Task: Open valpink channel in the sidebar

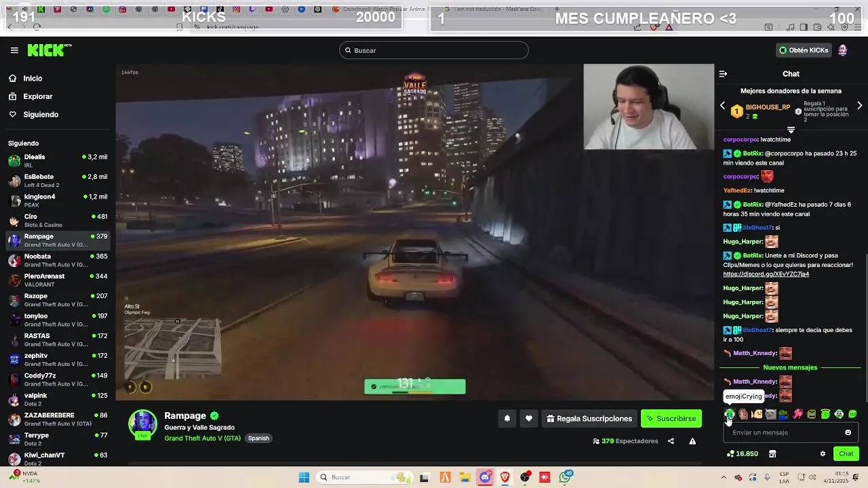Action: 58,399
